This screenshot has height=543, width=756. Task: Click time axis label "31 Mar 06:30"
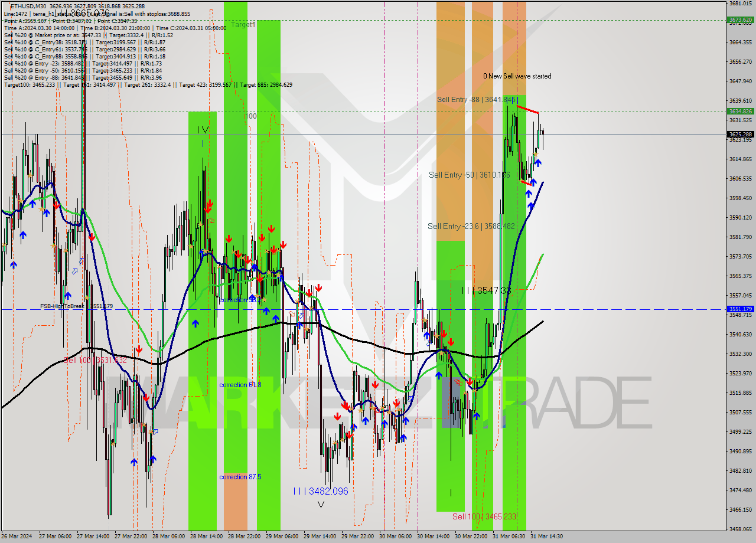pyautogui.click(x=509, y=537)
